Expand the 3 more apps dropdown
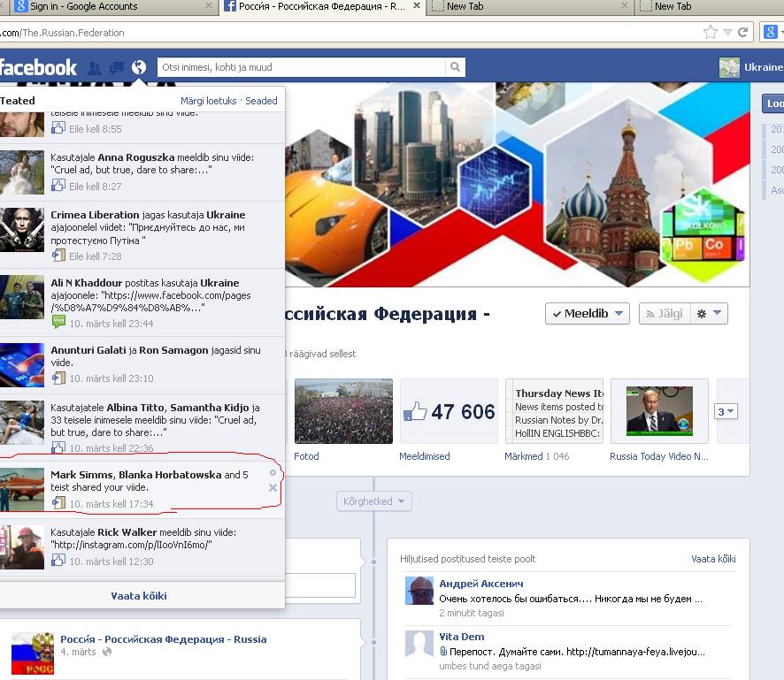784x680 pixels. point(726,412)
